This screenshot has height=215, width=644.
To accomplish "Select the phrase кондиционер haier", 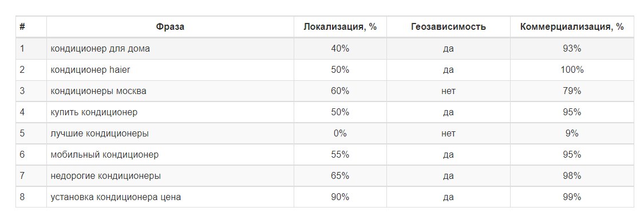I will coord(90,70).
